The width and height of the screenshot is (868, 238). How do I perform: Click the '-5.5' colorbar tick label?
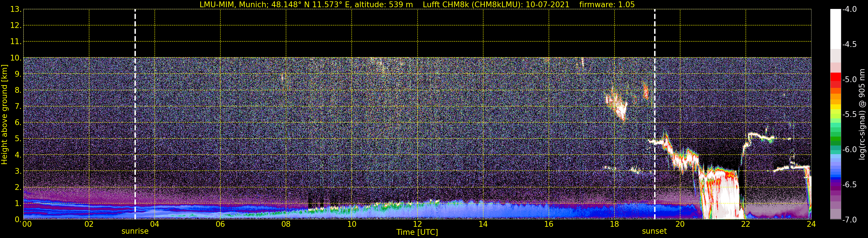pos(849,115)
